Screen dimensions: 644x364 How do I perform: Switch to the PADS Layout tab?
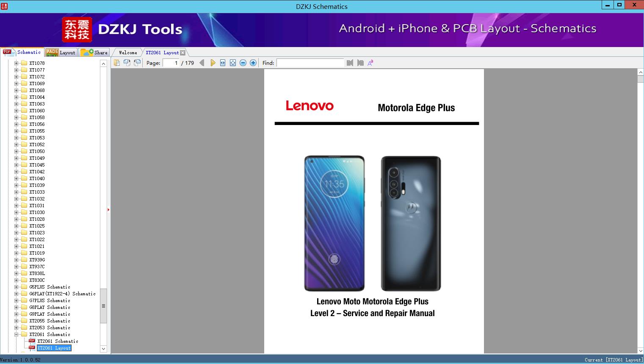point(61,53)
